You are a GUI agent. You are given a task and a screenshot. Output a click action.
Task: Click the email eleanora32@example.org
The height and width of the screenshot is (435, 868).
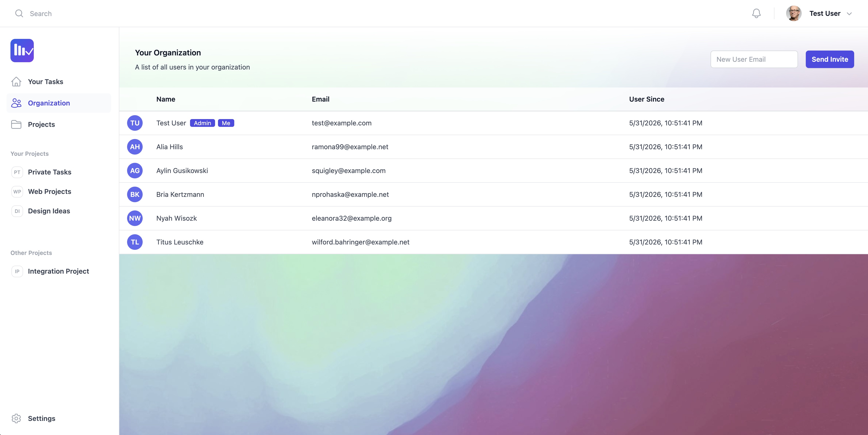(x=352, y=218)
